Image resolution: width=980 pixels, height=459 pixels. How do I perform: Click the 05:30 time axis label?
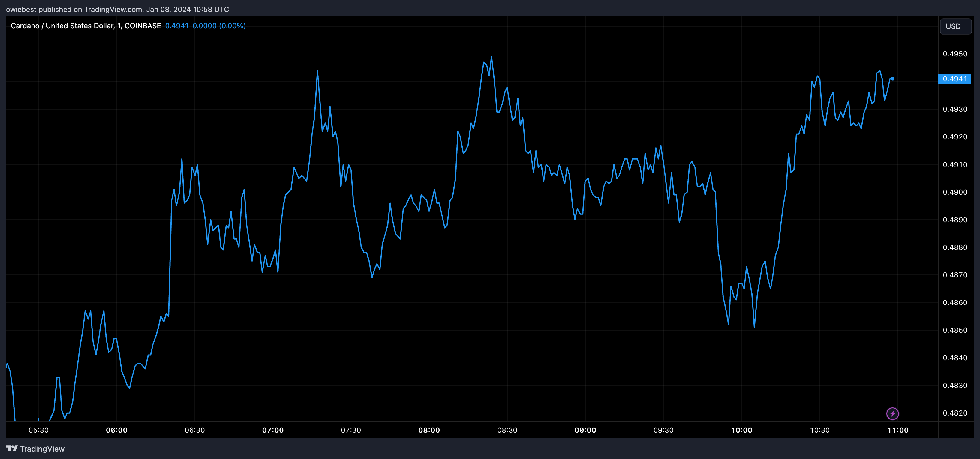[x=38, y=430]
